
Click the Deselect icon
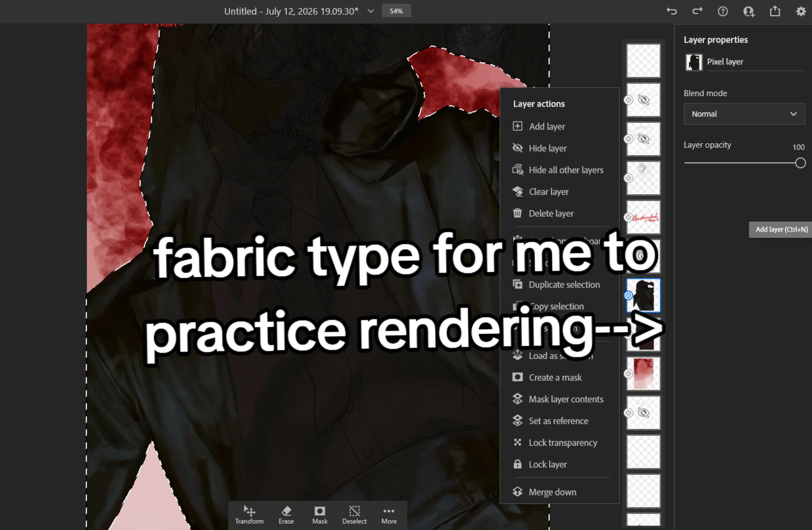pyautogui.click(x=354, y=515)
